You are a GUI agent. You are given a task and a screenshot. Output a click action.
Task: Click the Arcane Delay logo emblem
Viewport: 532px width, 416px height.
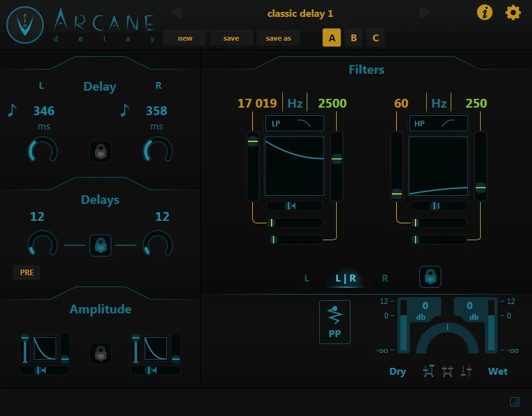(25, 25)
